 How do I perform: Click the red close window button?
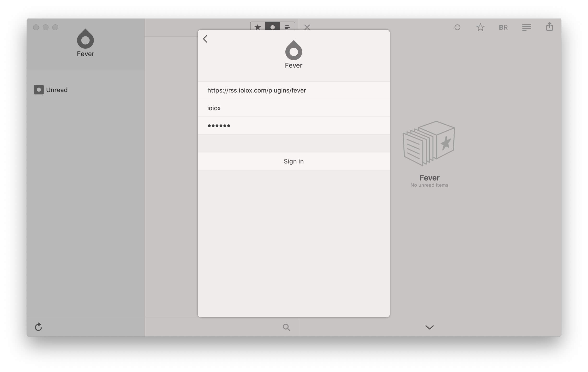click(36, 27)
